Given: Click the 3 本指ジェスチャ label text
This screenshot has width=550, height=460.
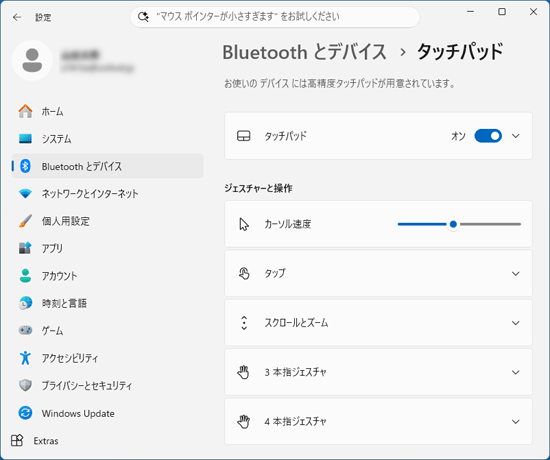Looking at the screenshot, I should coord(295,372).
